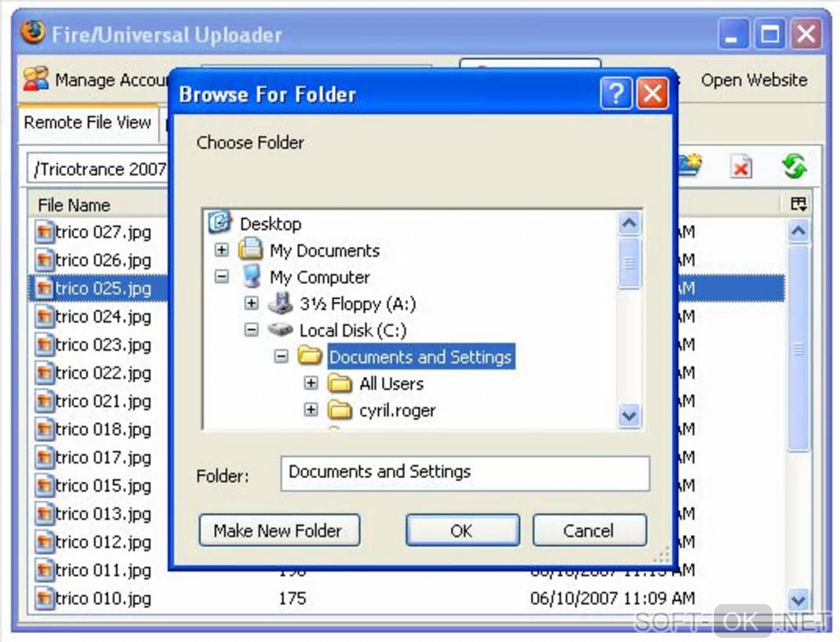
Task: Click the image file icon of trico 010.jpg
Action: point(44,598)
